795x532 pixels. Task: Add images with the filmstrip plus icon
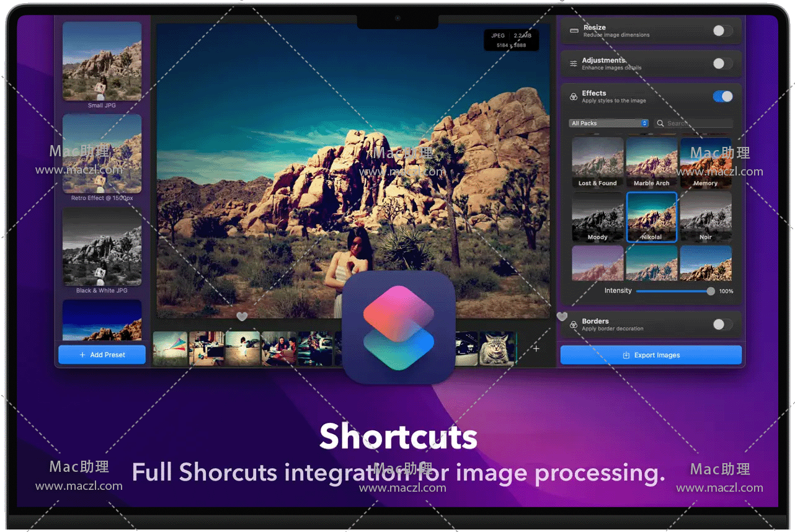tap(536, 348)
